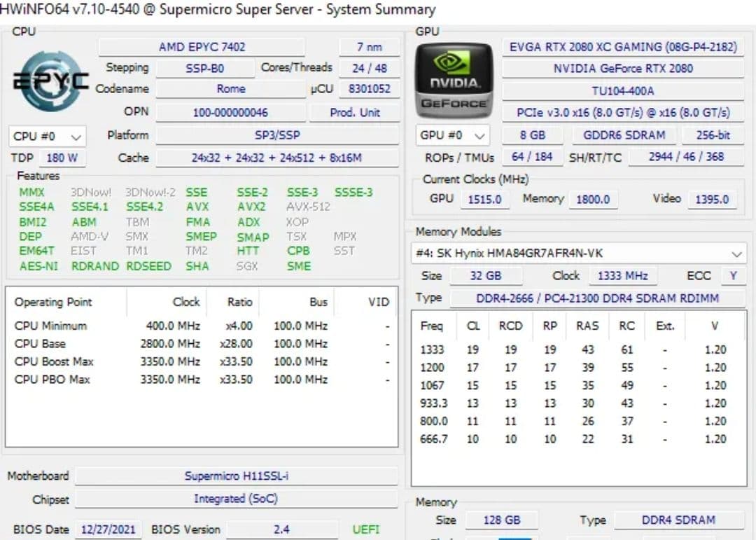Click the GPU clock 1515.0 value
The width and height of the screenshot is (756, 540).
[x=485, y=199]
